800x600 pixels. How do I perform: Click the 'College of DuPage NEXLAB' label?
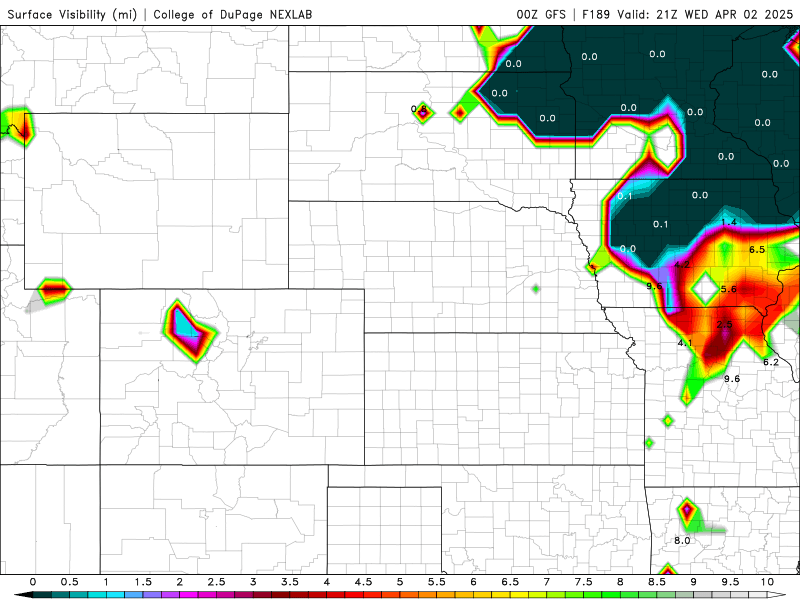pyautogui.click(x=233, y=14)
